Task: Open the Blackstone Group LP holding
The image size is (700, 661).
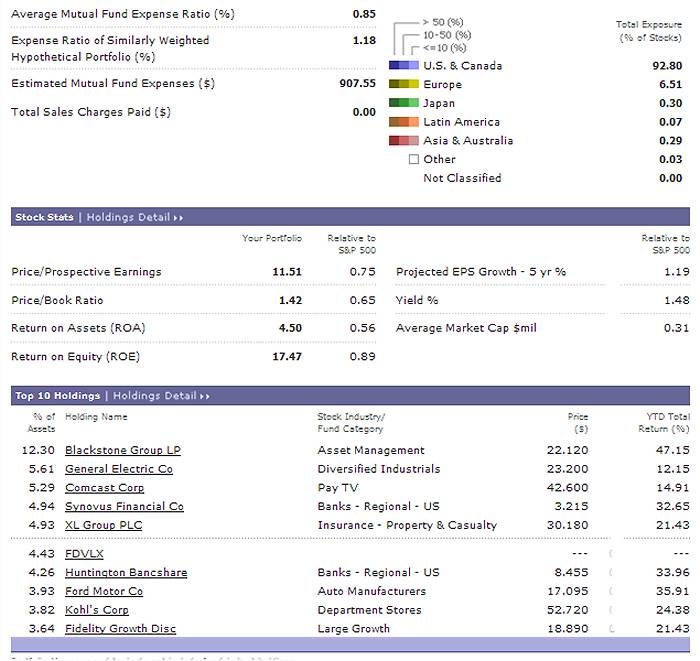Action: tap(123, 450)
